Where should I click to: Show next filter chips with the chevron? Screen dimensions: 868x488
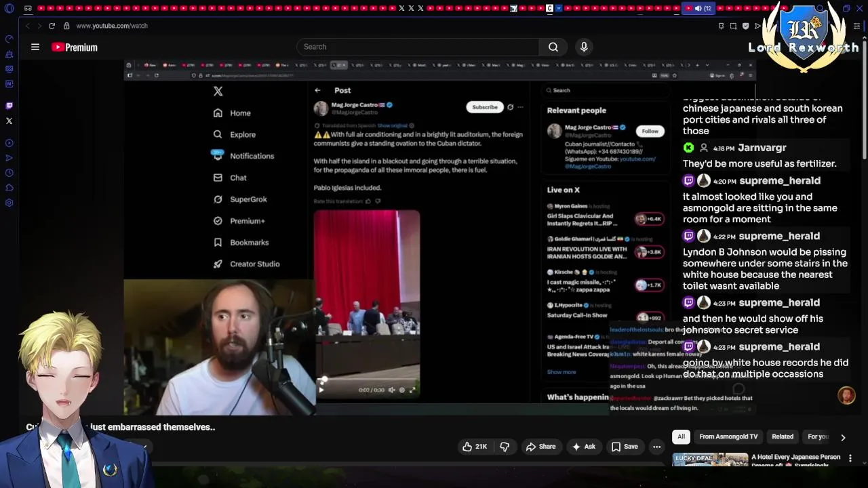[843, 437]
